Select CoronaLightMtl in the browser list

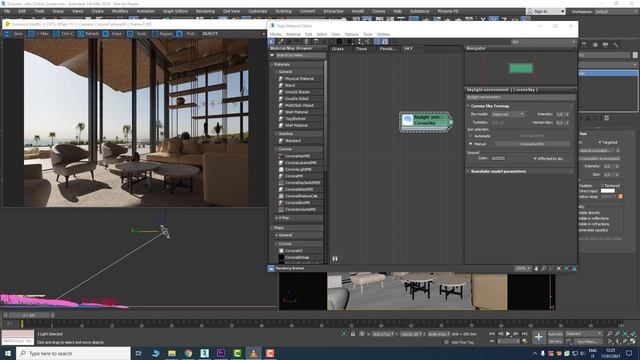pyautogui.click(x=298, y=169)
